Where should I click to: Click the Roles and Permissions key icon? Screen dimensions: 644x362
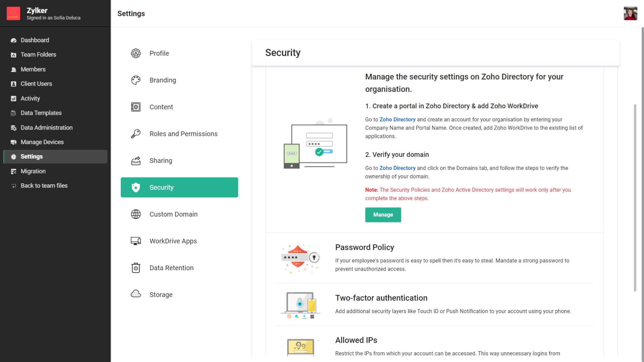click(x=136, y=134)
